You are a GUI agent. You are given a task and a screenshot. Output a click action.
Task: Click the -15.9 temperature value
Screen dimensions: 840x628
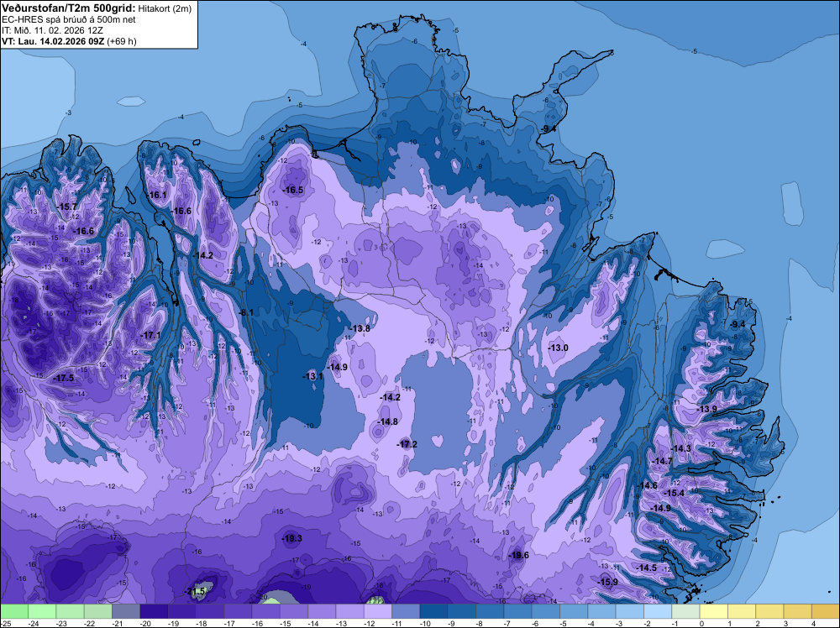click(607, 582)
